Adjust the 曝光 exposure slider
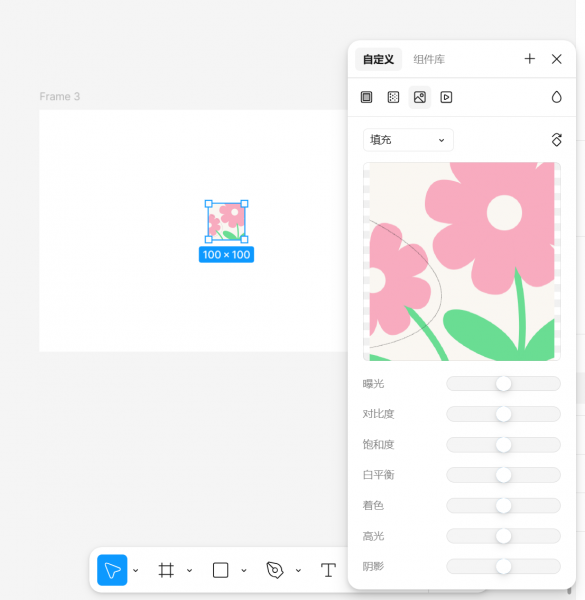 (504, 384)
